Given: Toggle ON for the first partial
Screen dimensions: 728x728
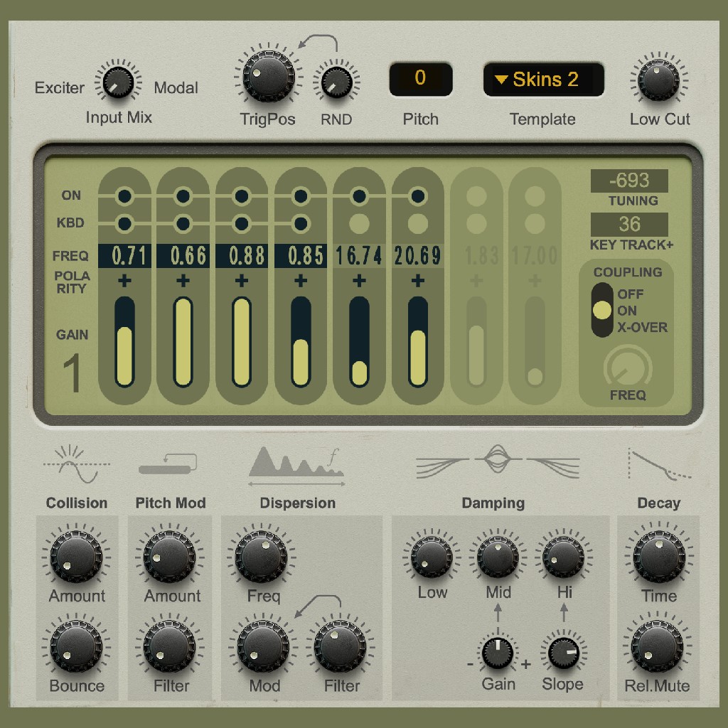Looking at the screenshot, I should tap(124, 196).
